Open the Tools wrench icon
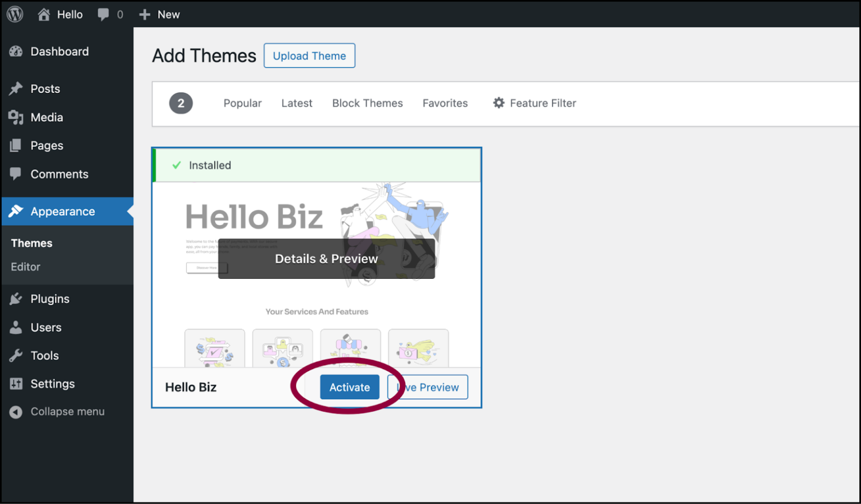Image resolution: width=861 pixels, height=504 pixels. (x=16, y=355)
